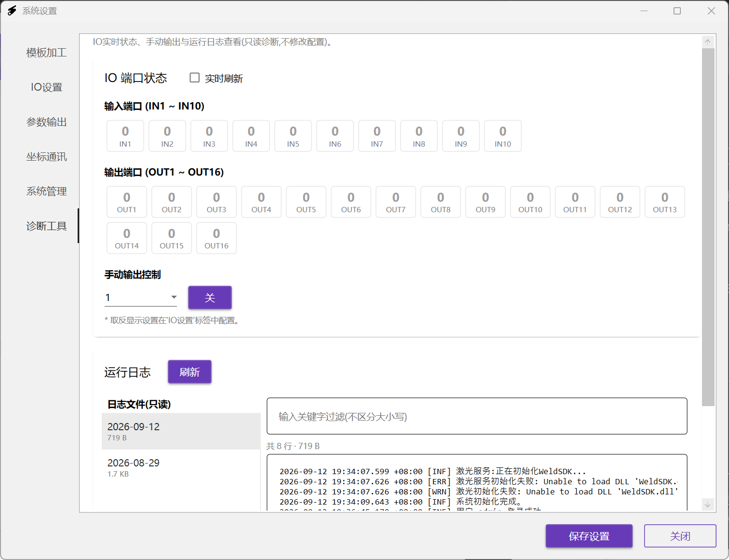Click the app logo icon in title bar

(12, 11)
